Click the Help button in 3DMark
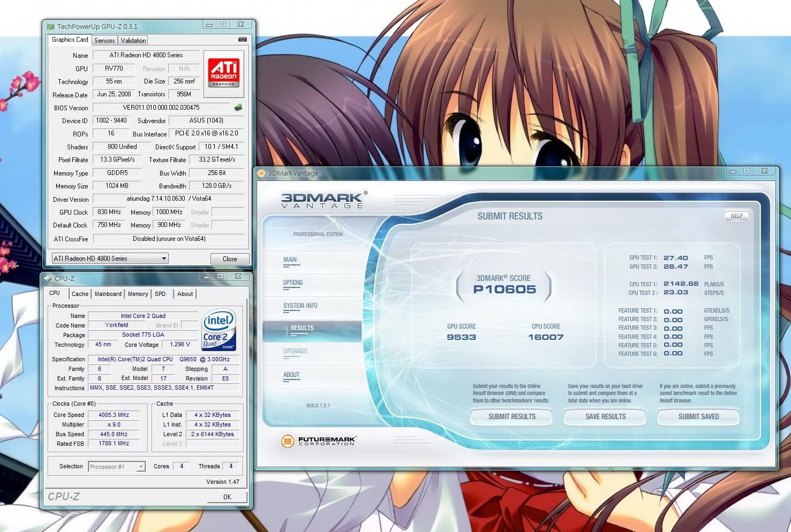 tap(736, 216)
